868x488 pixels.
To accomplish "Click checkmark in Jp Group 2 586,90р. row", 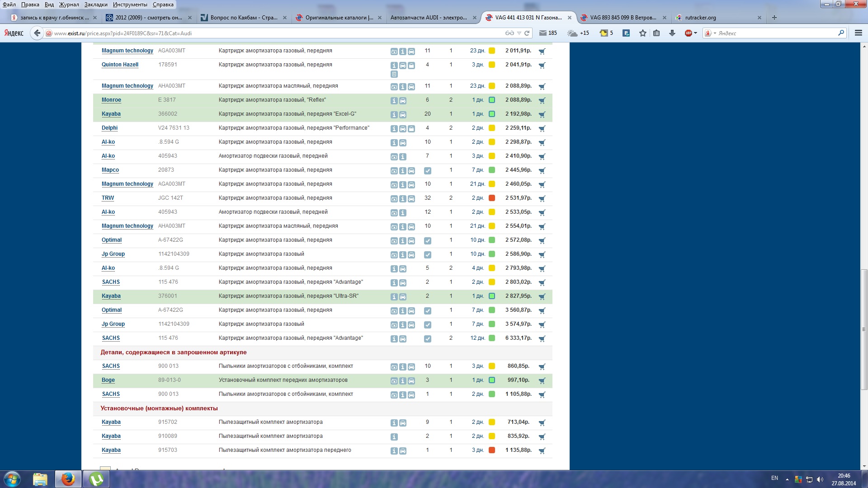I will [427, 255].
